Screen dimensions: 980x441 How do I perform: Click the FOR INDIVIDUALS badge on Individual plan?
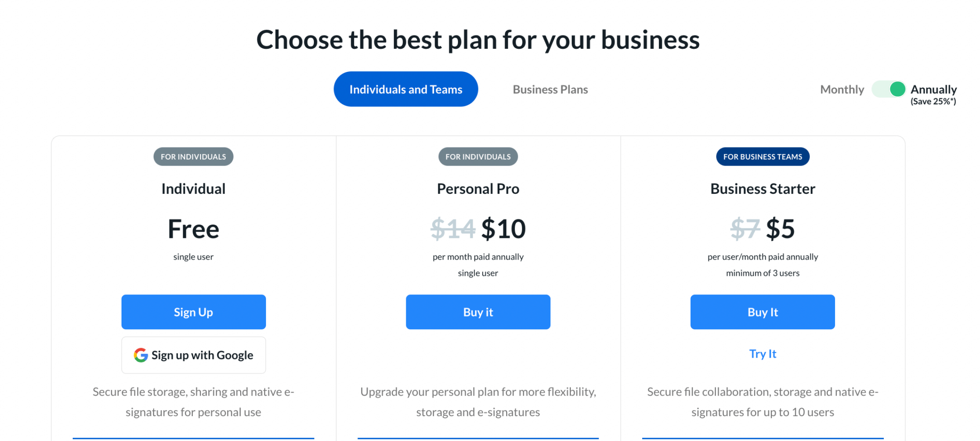[193, 157]
